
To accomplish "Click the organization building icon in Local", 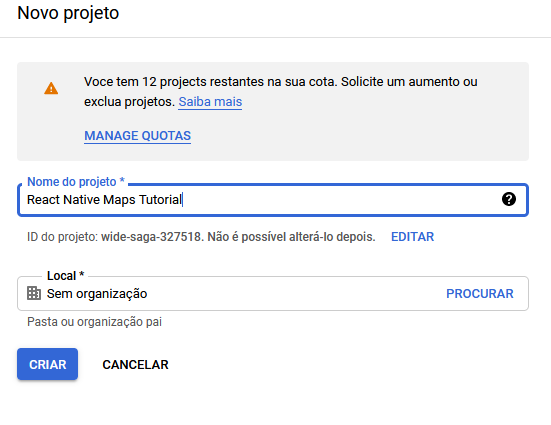I will pyautogui.click(x=34, y=293).
